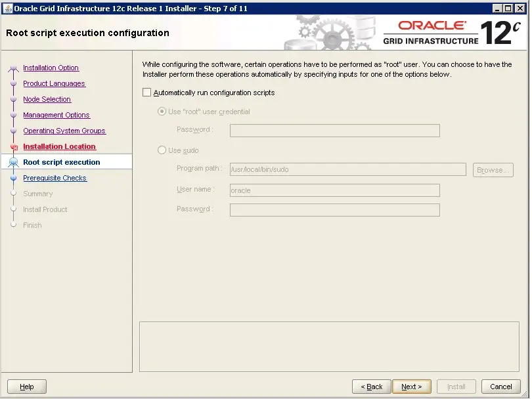Image resolution: width=532 pixels, height=399 pixels.
Task: Close the installer window
Action: [520, 8]
